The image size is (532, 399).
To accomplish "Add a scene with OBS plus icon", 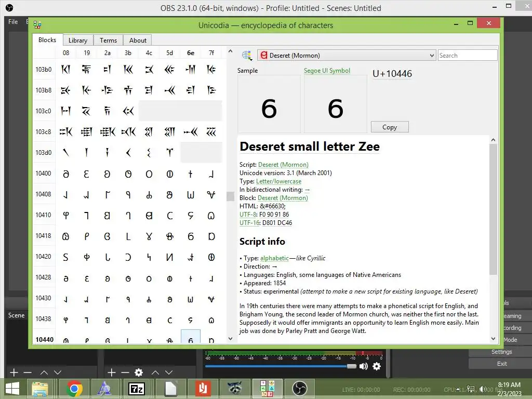I will pyautogui.click(x=14, y=373).
